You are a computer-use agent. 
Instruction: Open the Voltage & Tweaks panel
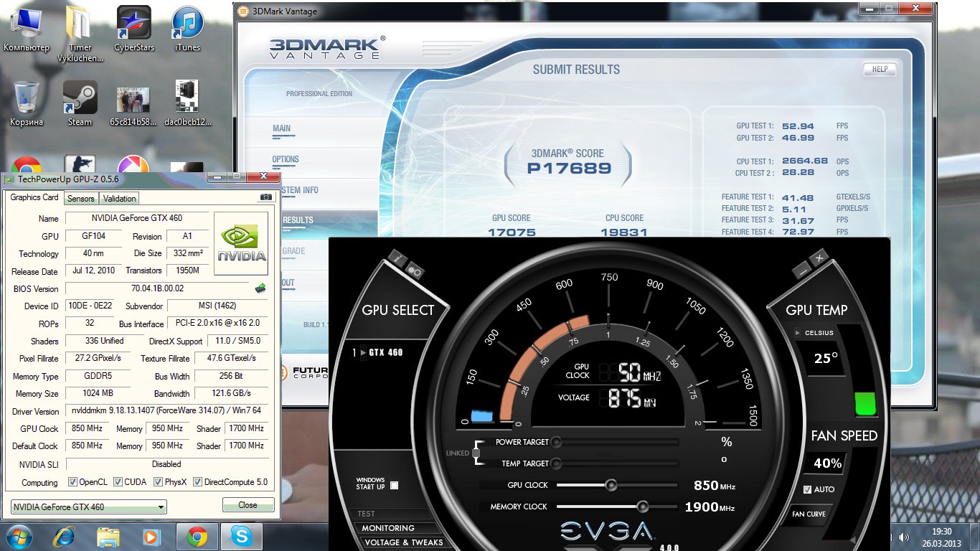[x=403, y=542]
